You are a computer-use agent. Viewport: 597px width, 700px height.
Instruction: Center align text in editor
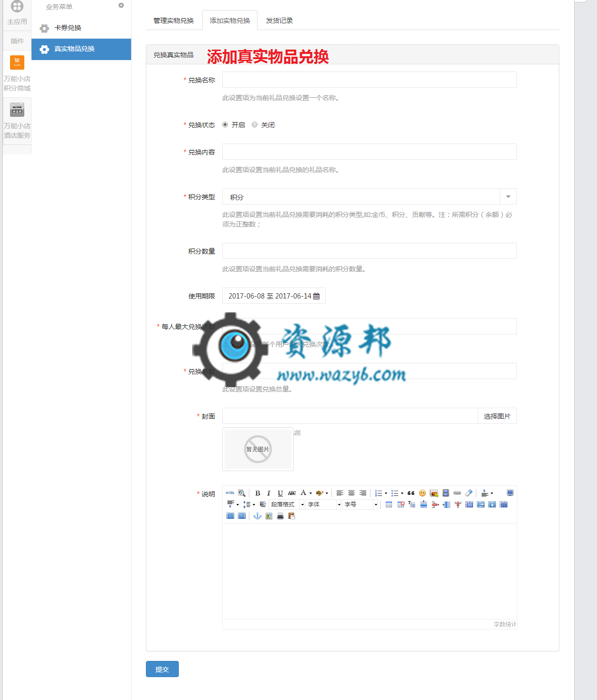[x=351, y=493]
